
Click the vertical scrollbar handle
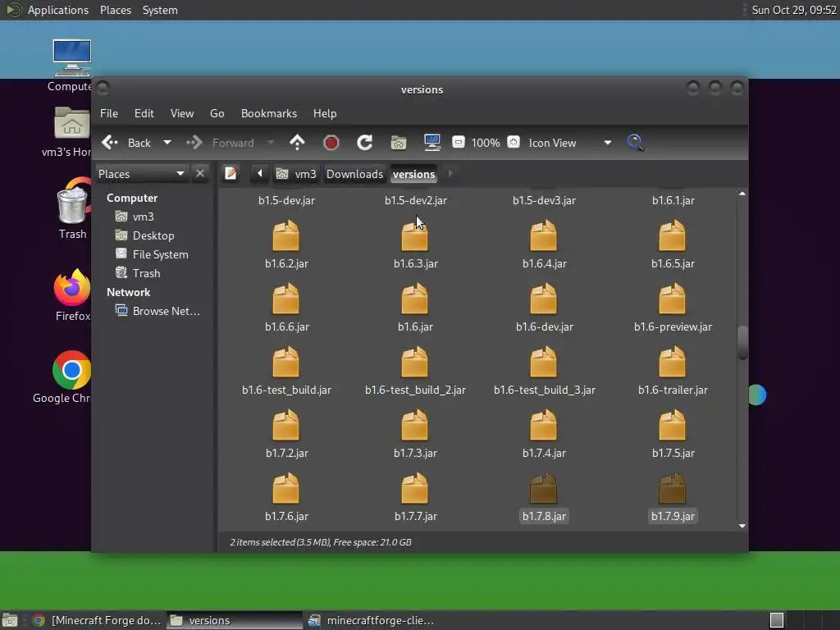[742, 343]
